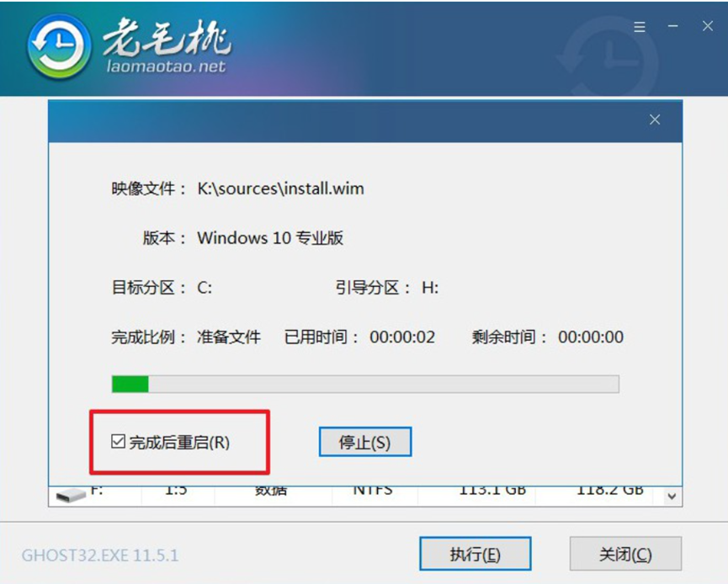Close the install progress dialog
The image size is (728, 584).
click(x=655, y=119)
